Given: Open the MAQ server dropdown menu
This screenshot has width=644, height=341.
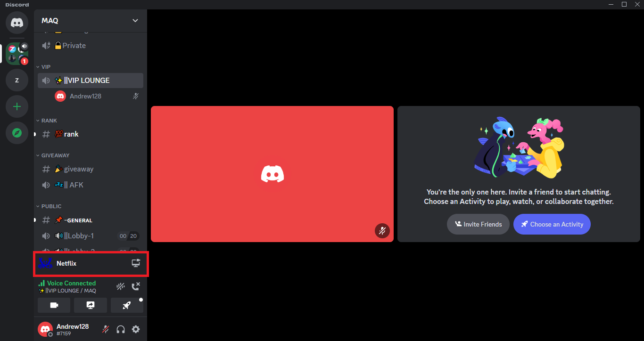Looking at the screenshot, I should (91, 21).
